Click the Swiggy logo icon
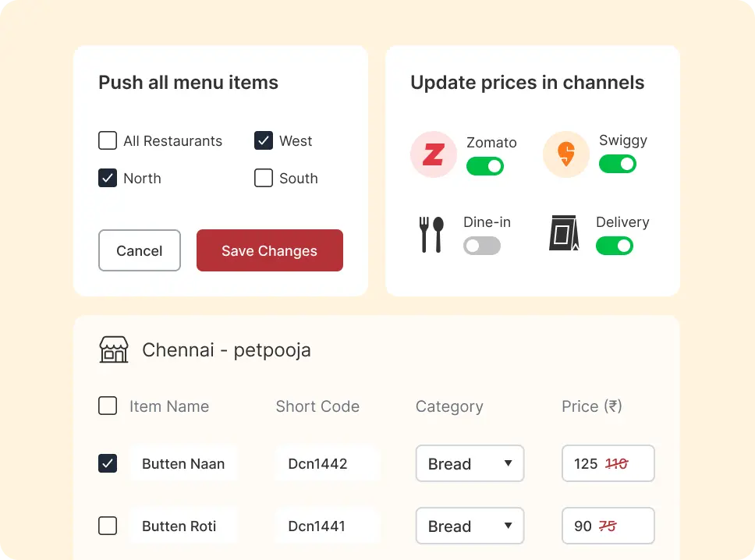The height and width of the screenshot is (560, 755). point(565,154)
